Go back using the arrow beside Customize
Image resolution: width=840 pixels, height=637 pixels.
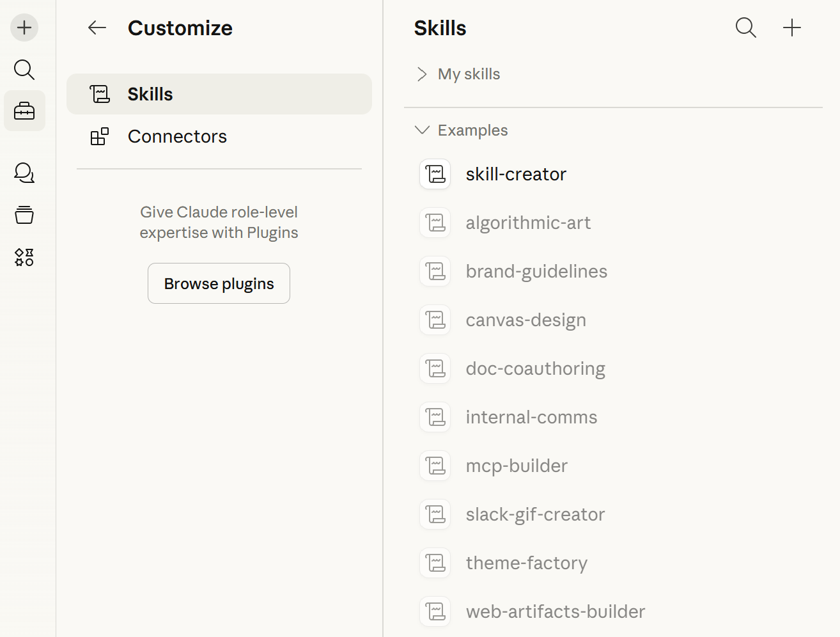pos(97,28)
